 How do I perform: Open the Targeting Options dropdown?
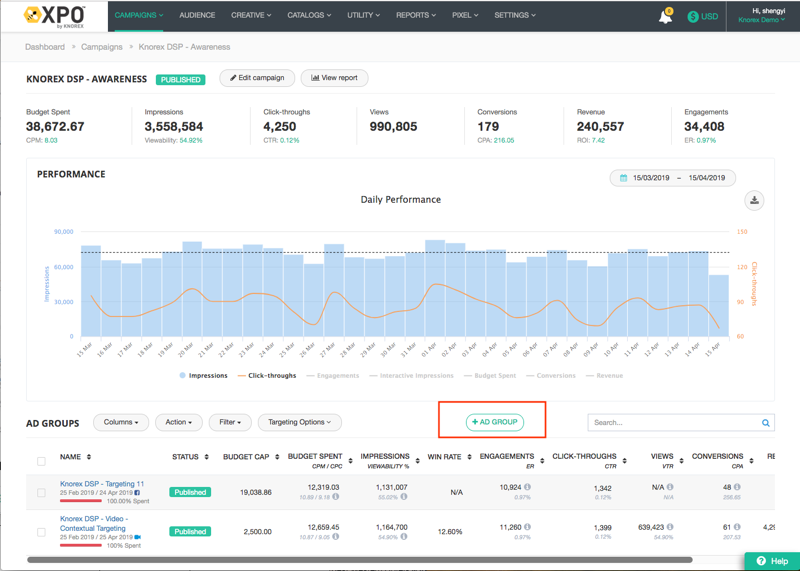click(300, 422)
